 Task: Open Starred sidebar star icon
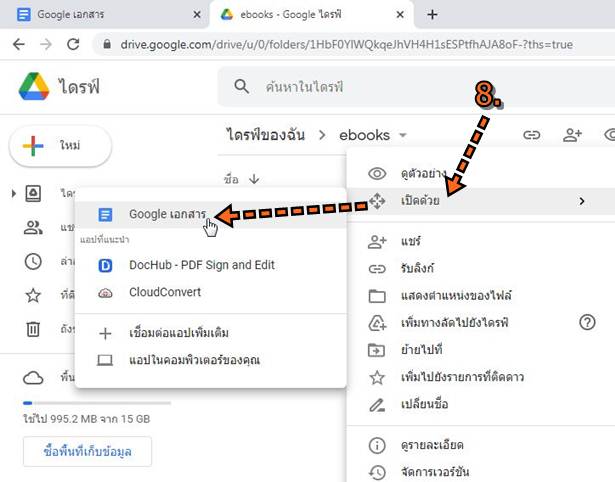(33, 295)
